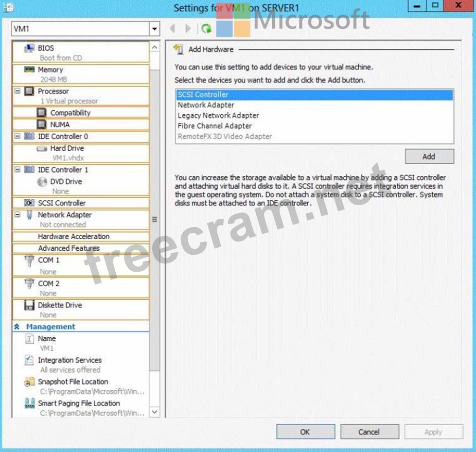Click the tree scrollbar up arrow
The height and width of the screenshot is (452, 476).
click(x=155, y=47)
